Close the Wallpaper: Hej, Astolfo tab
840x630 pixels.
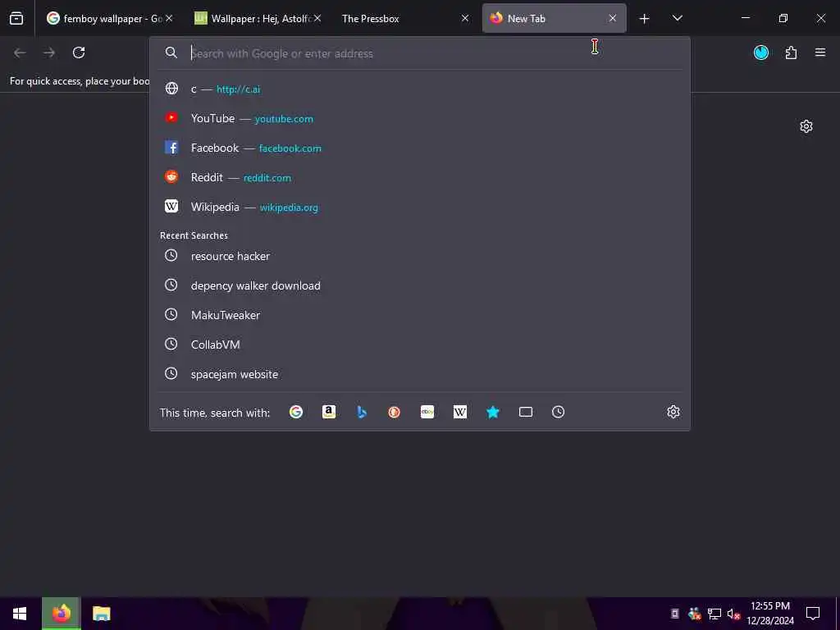tap(317, 18)
